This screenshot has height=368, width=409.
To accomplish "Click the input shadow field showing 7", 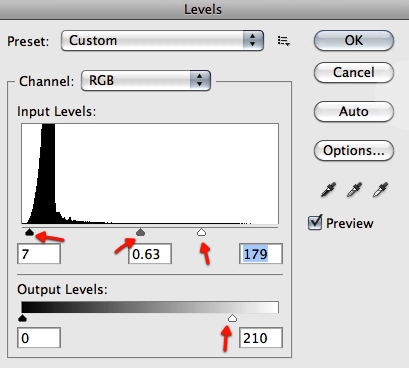I will click(39, 254).
